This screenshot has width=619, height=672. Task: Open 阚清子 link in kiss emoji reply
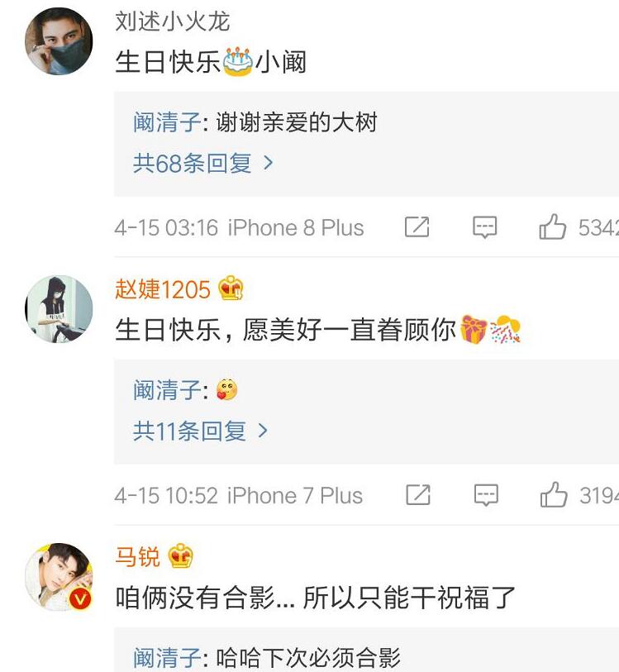(167, 389)
